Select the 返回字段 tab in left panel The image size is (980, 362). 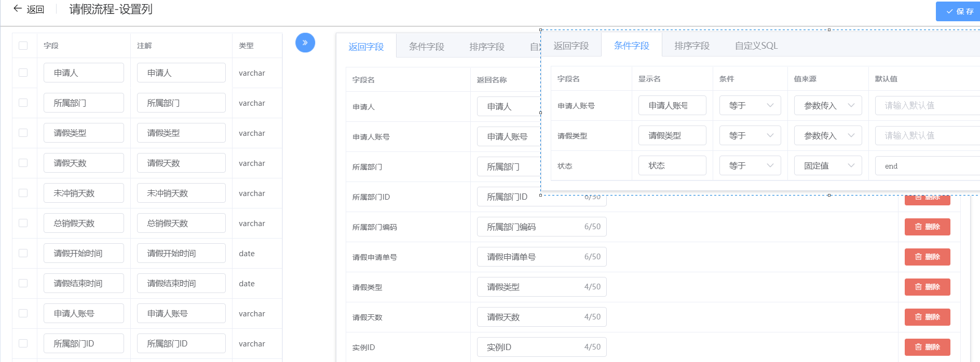click(x=366, y=47)
